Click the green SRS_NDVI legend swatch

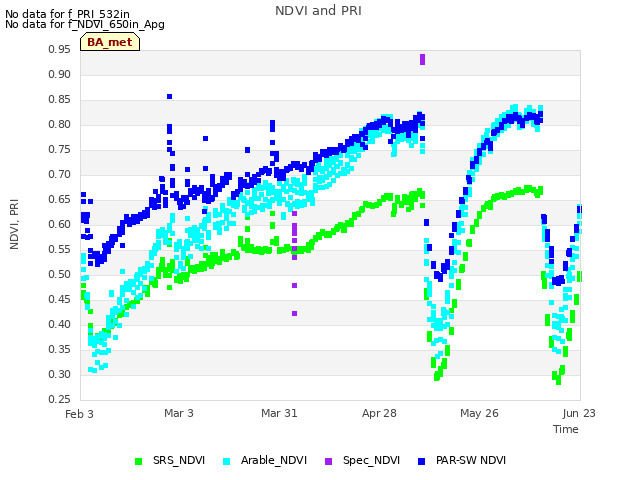point(138,461)
